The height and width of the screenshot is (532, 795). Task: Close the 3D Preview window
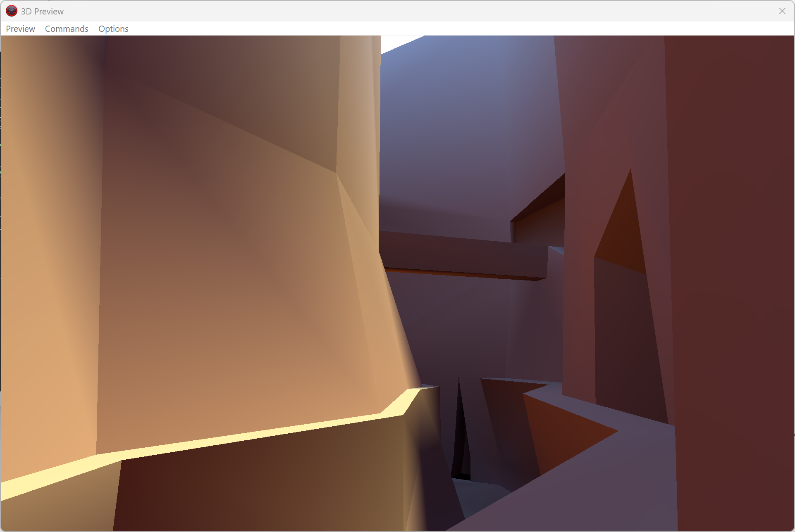pos(782,11)
